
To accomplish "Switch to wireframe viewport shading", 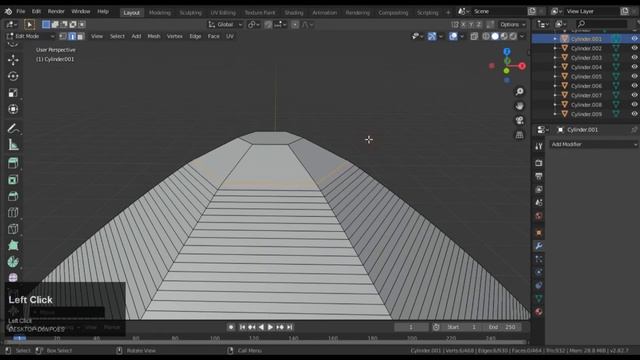I will pos(486,36).
